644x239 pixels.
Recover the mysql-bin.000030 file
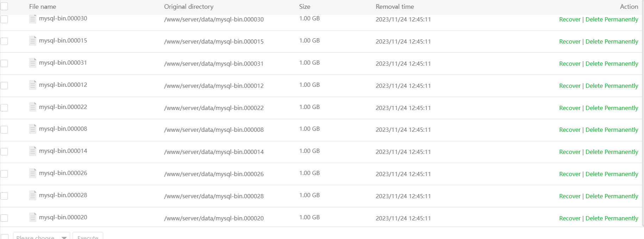pos(569,20)
